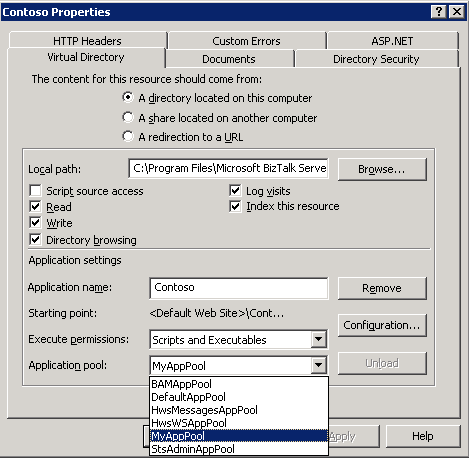Viewport: 469px width, 459px height.
Task: Uncheck the Read permission checkbox
Action: (x=35, y=207)
